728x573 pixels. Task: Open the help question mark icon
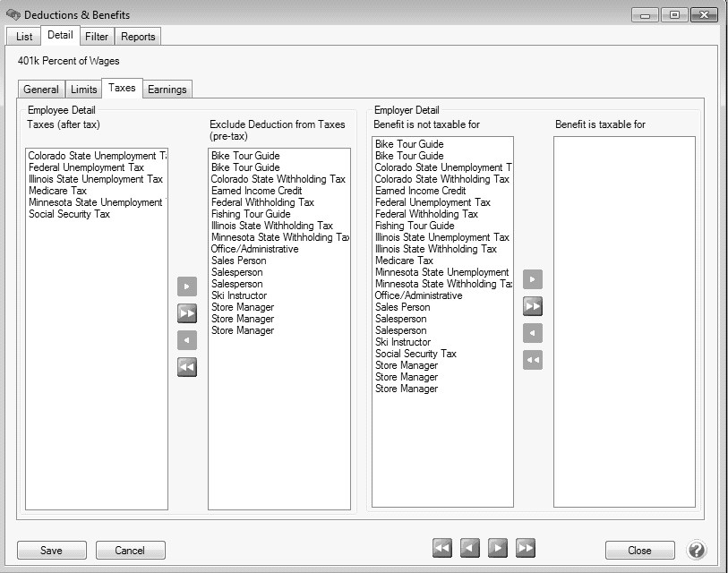tap(697, 550)
